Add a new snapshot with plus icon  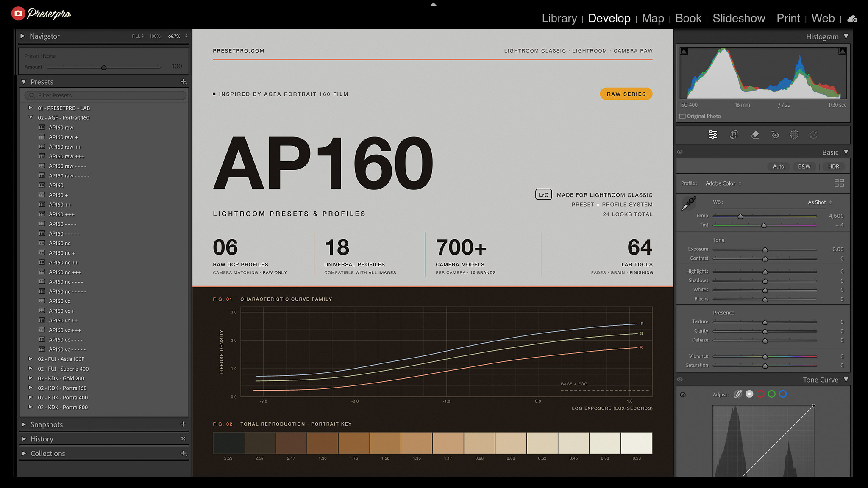tap(183, 424)
